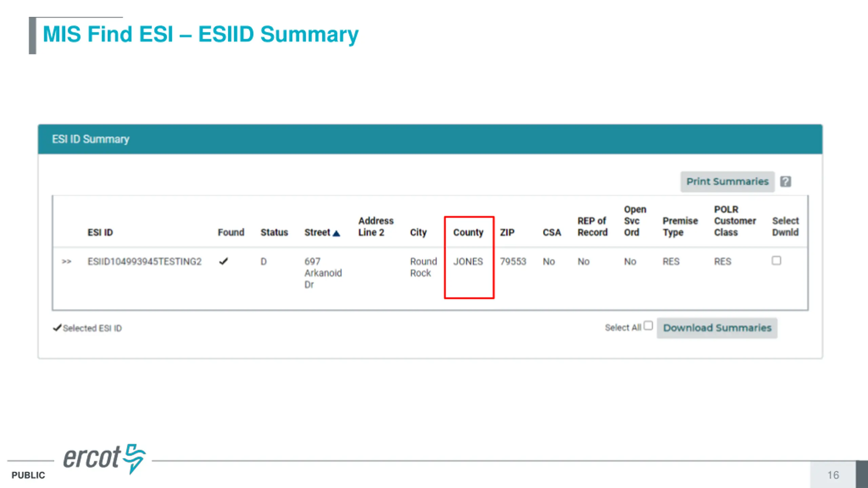Click Select Dwnld column header
This screenshot has height=488, width=868.
point(785,227)
